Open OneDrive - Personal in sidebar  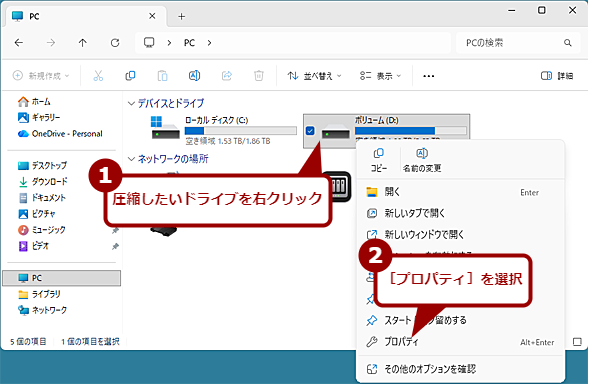[60, 134]
